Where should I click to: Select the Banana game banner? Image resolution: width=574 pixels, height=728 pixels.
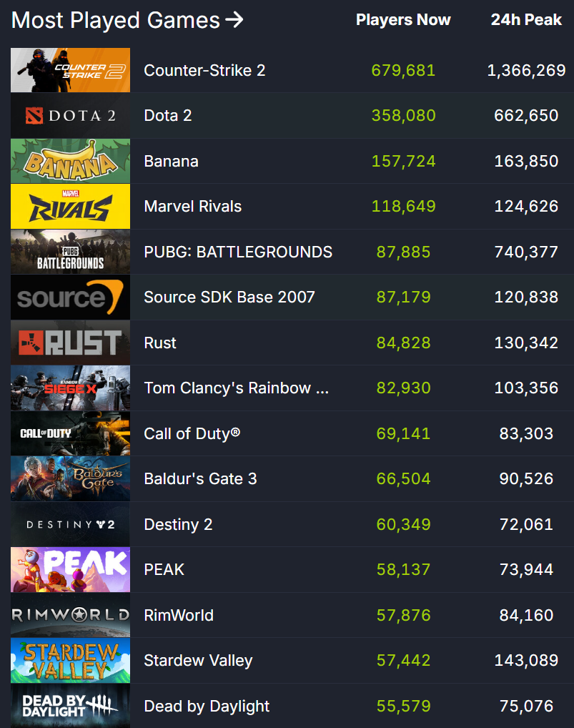pyautogui.click(x=70, y=161)
